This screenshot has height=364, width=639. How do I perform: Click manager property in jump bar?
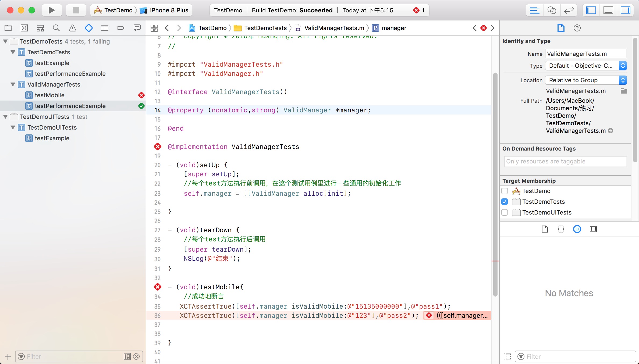tap(389, 28)
